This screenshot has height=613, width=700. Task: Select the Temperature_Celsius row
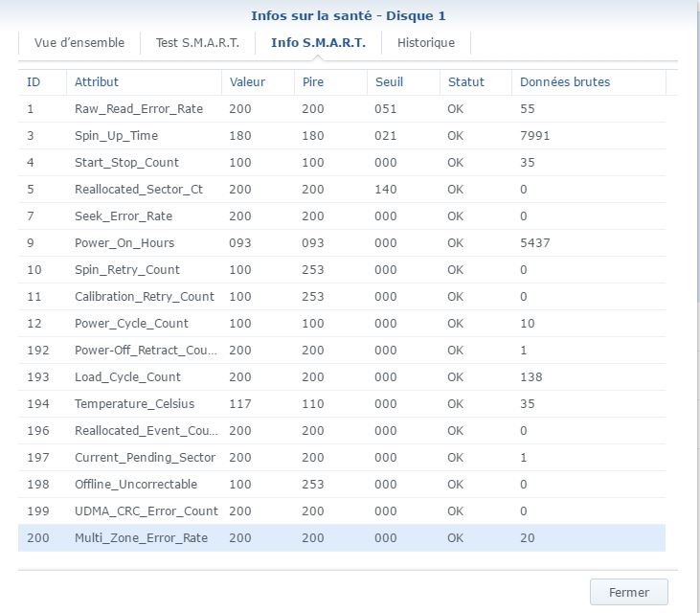(342, 403)
